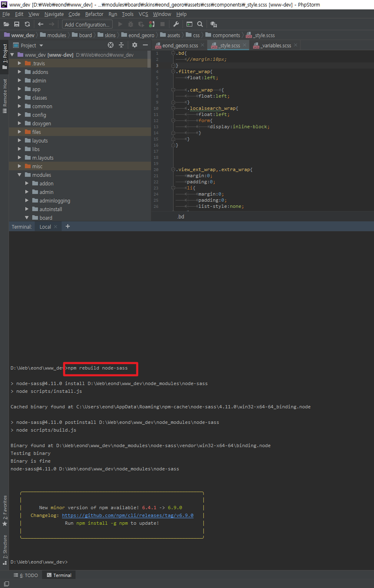Collapse the board folder arrow
The height and width of the screenshot is (588, 374).
27,218
